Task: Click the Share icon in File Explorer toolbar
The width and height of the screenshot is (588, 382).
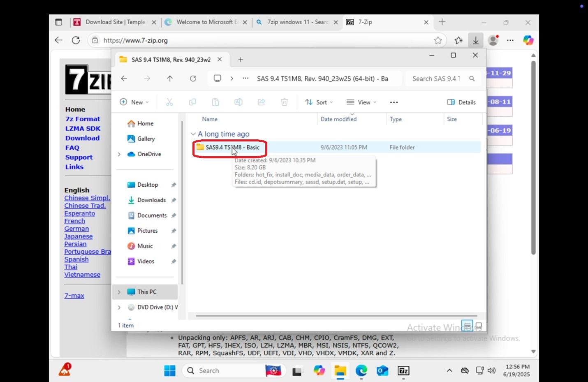Action: coord(262,102)
